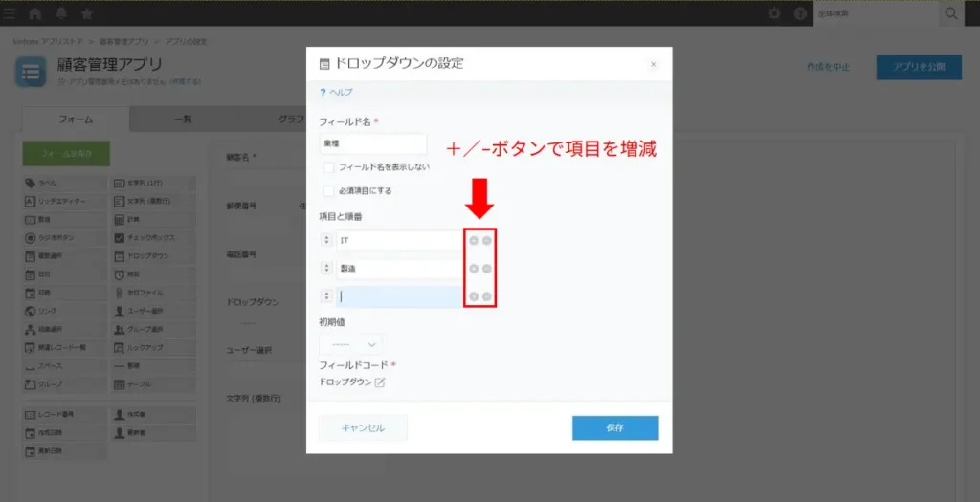Switch to the グラフ tab
Screen dimensions: 980x502
(291, 120)
